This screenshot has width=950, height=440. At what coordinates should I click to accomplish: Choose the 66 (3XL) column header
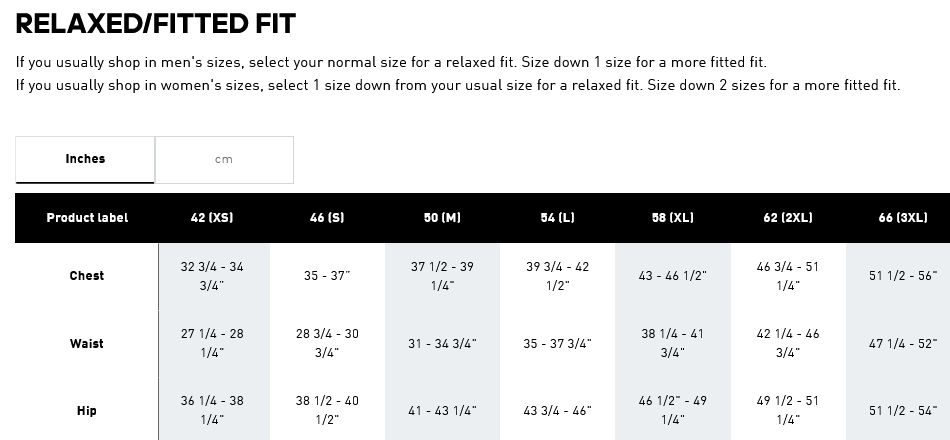[x=902, y=217]
